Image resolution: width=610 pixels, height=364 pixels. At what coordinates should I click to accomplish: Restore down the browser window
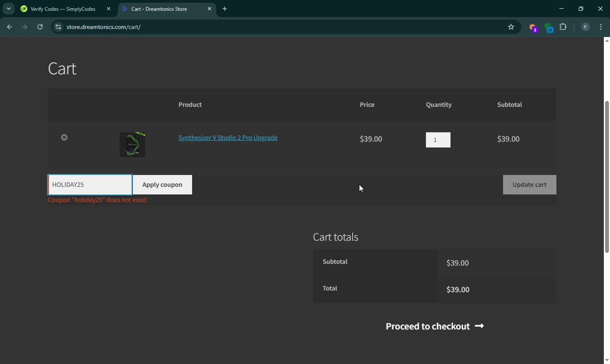tap(581, 9)
